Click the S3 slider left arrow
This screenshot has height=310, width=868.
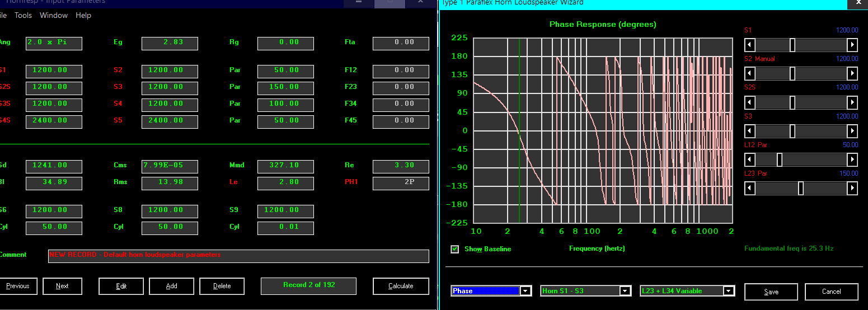[x=750, y=131]
